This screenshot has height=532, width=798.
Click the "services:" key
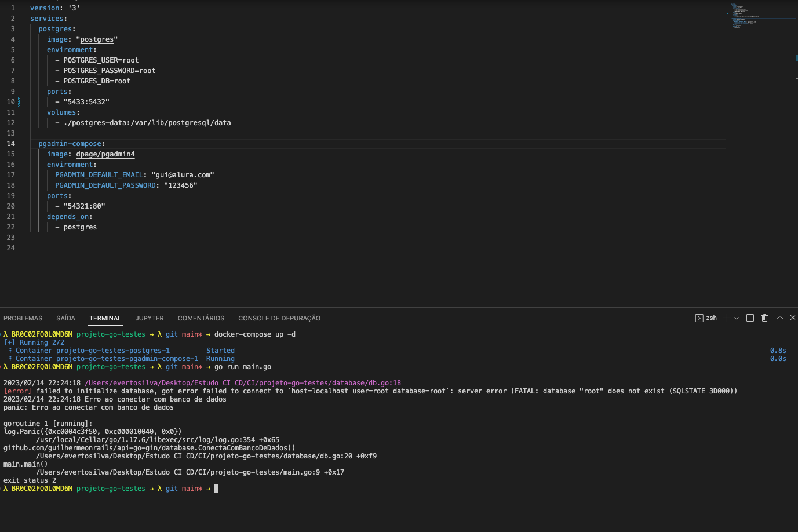[x=49, y=19]
